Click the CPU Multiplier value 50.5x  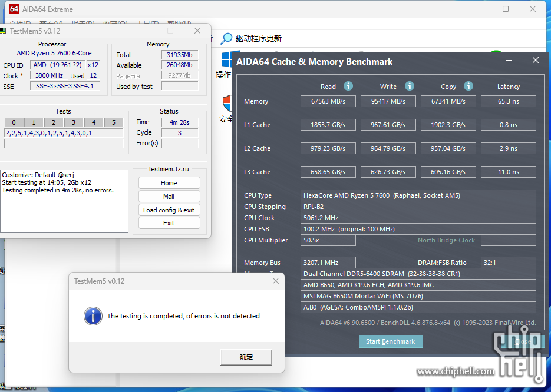328,240
